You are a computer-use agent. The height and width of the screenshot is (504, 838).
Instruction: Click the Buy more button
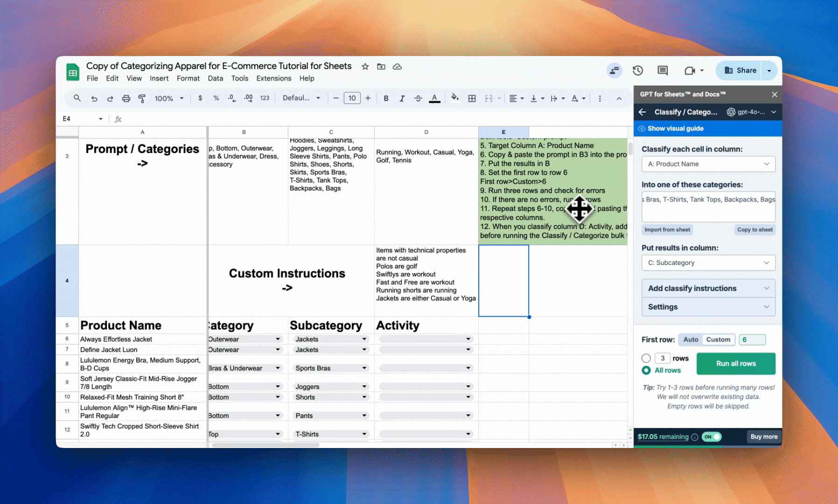coord(764,437)
